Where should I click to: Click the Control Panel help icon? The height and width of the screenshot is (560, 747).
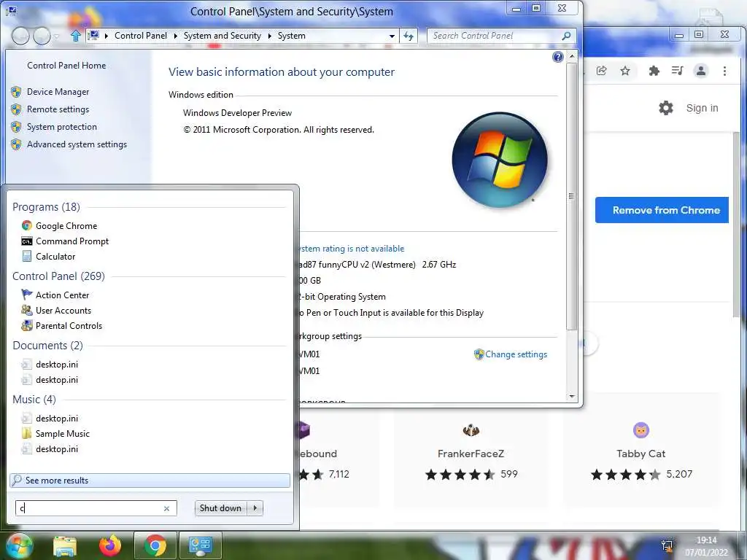557,57
